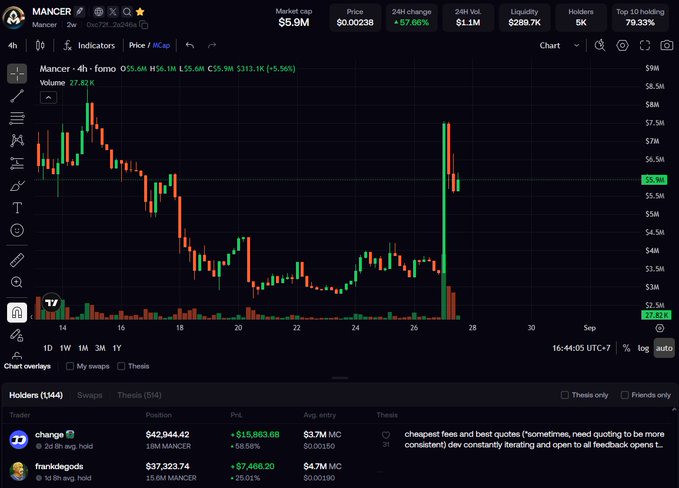The height and width of the screenshot is (488, 679).
Task: Set the date range to 1M
Action: coord(83,348)
